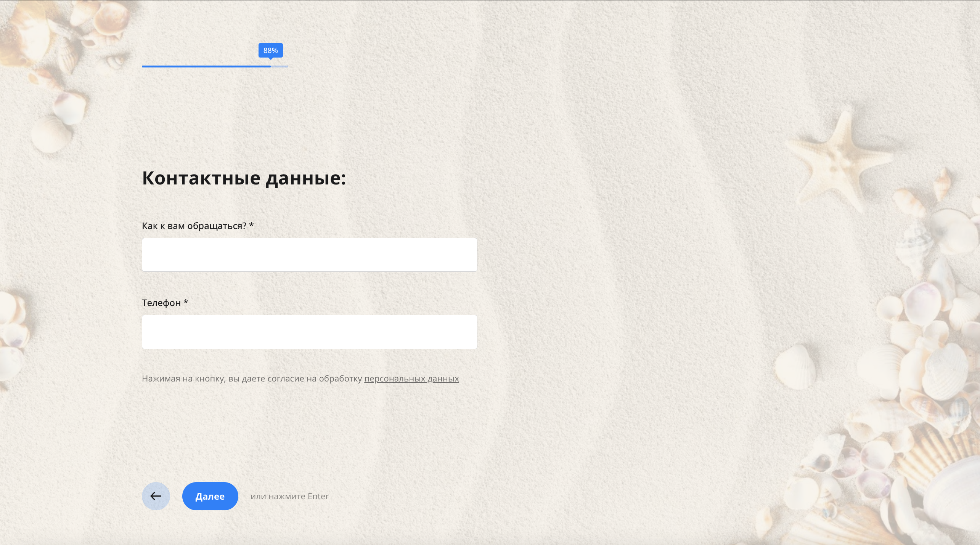Click the lone white clam shell at right
This screenshot has height=545, width=980.
click(x=795, y=367)
